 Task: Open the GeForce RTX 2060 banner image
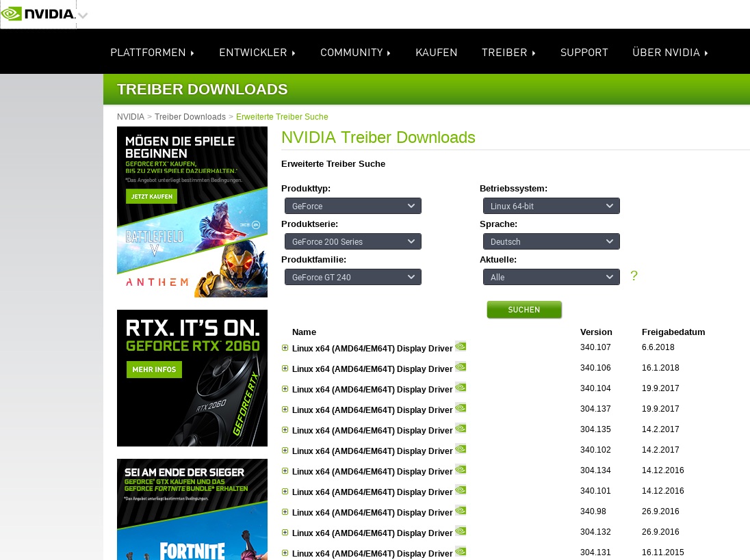point(192,378)
